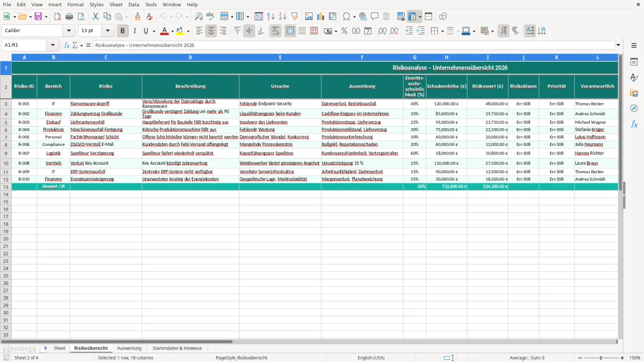Switch to Stammdaten & Hinweise tab

[177, 348]
